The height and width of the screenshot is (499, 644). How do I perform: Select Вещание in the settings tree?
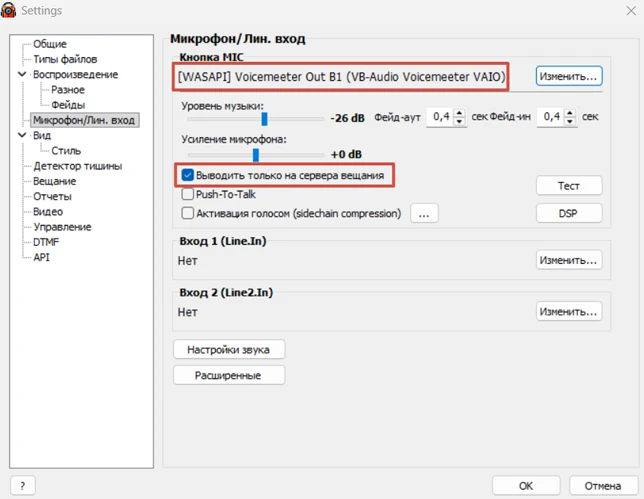[x=55, y=181]
